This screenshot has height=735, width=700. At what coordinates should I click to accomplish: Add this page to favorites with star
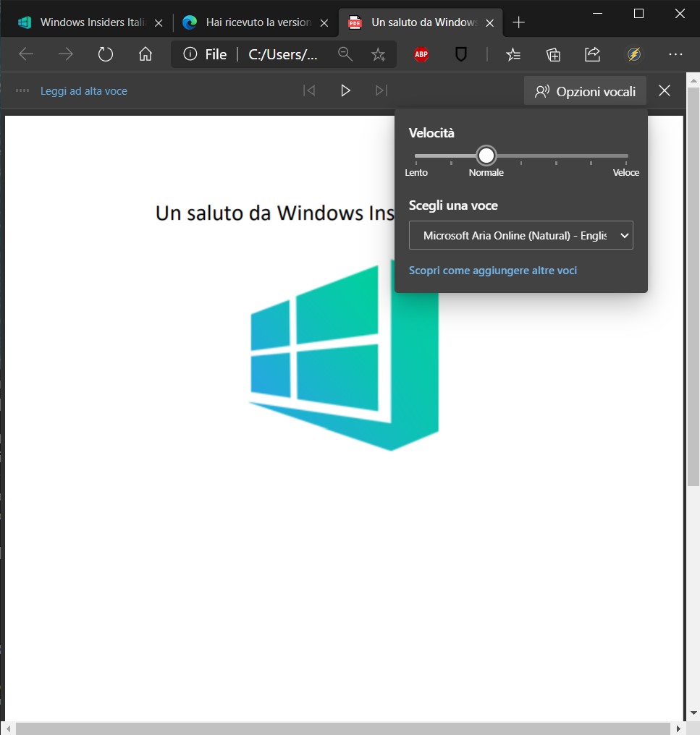378,55
